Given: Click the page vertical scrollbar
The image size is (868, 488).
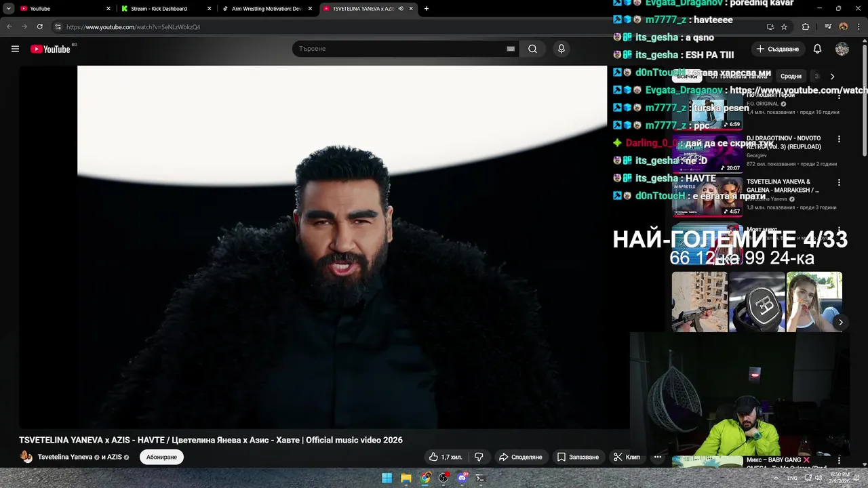Looking at the screenshot, I should 864,102.
